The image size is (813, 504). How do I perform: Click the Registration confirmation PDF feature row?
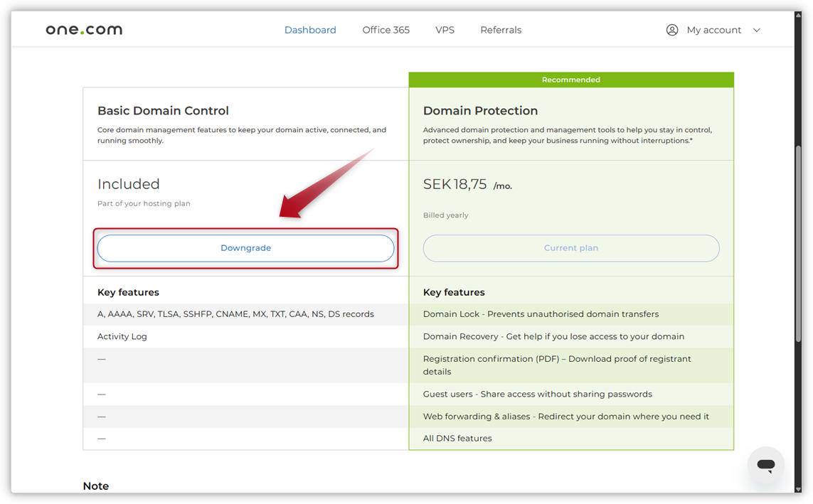click(557, 365)
